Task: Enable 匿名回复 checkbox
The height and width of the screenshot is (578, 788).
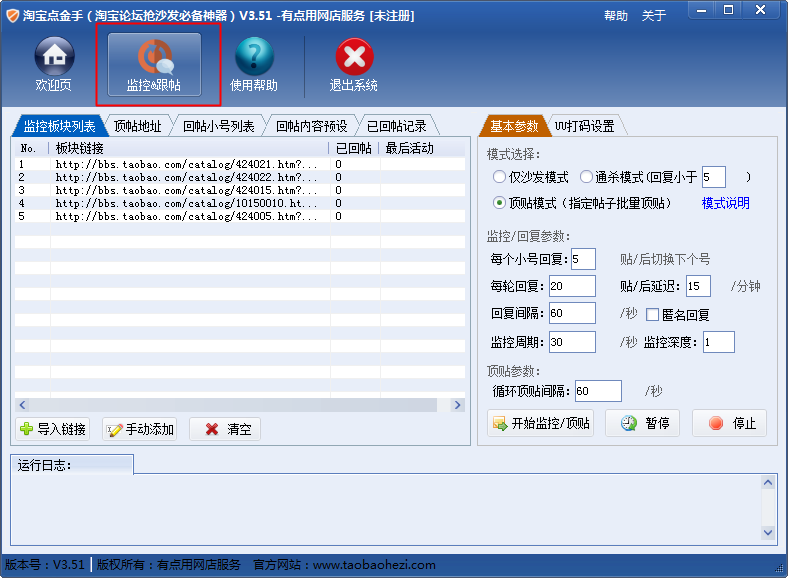Action: coord(652,315)
